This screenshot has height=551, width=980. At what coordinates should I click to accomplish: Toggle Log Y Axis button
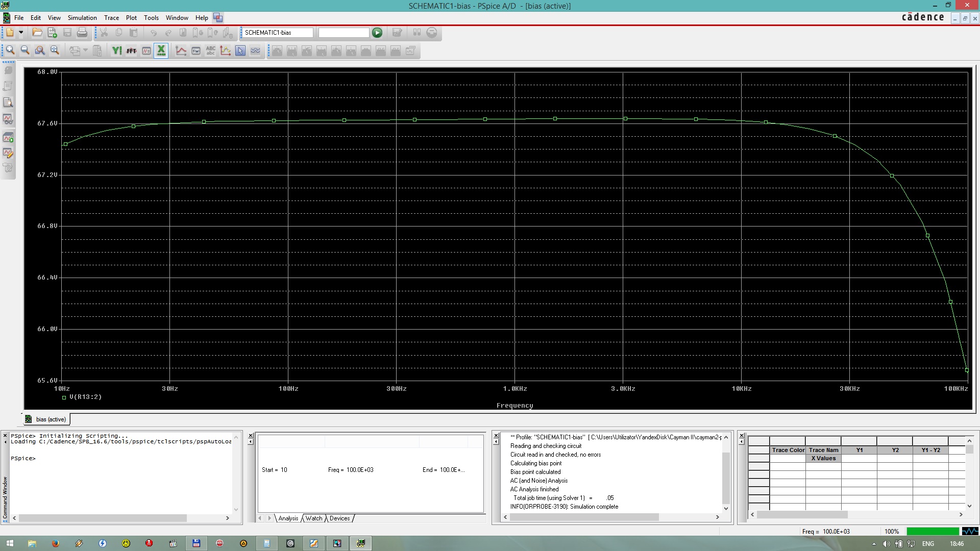coord(117,51)
